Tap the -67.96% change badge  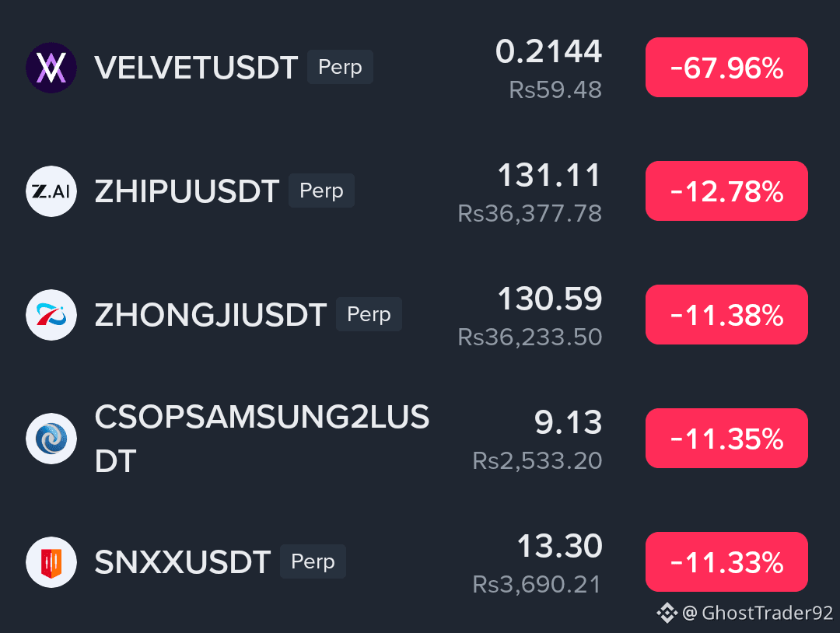tap(726, 68)
